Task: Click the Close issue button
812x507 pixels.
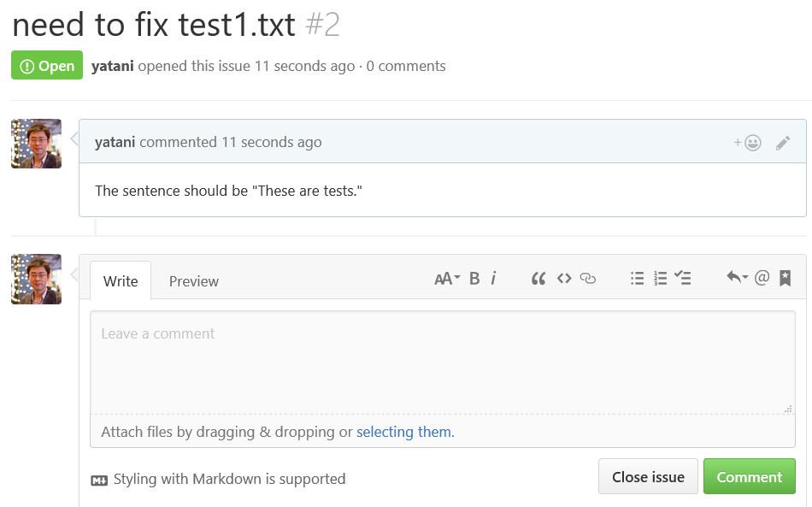Action: pyautogui.click(x=648, y=476)
